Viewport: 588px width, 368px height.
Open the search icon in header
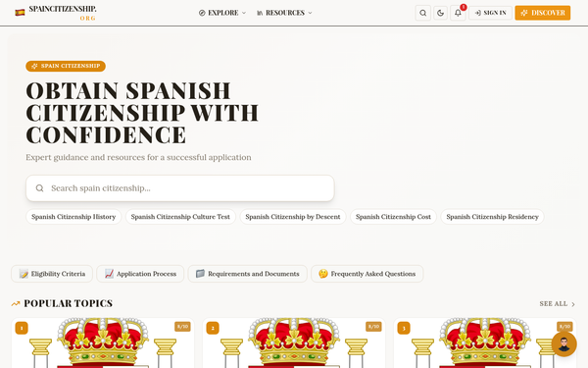[x=422, y=13]
